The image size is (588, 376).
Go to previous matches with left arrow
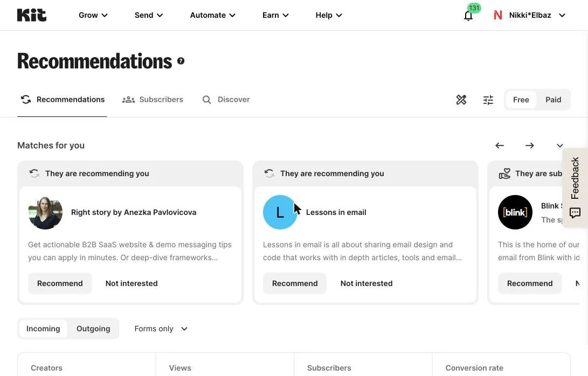click(x=500, y=145)
